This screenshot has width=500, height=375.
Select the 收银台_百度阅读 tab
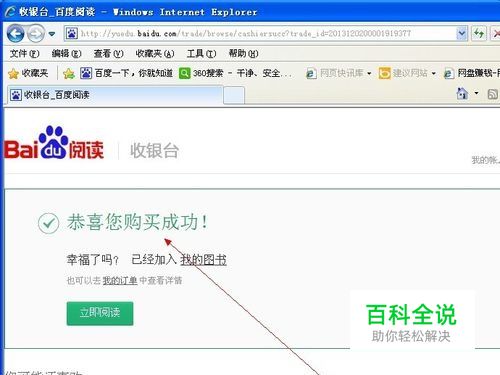point(115,95)
